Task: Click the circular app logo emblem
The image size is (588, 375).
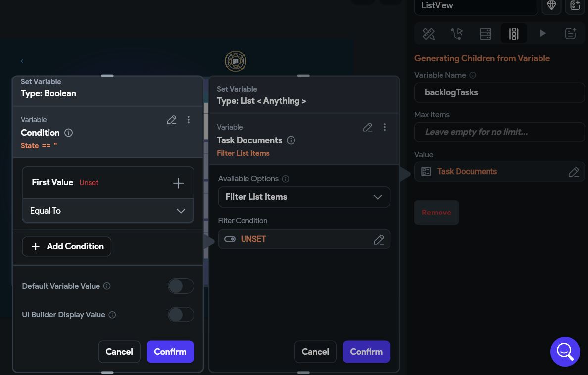Action: [236, 61]
